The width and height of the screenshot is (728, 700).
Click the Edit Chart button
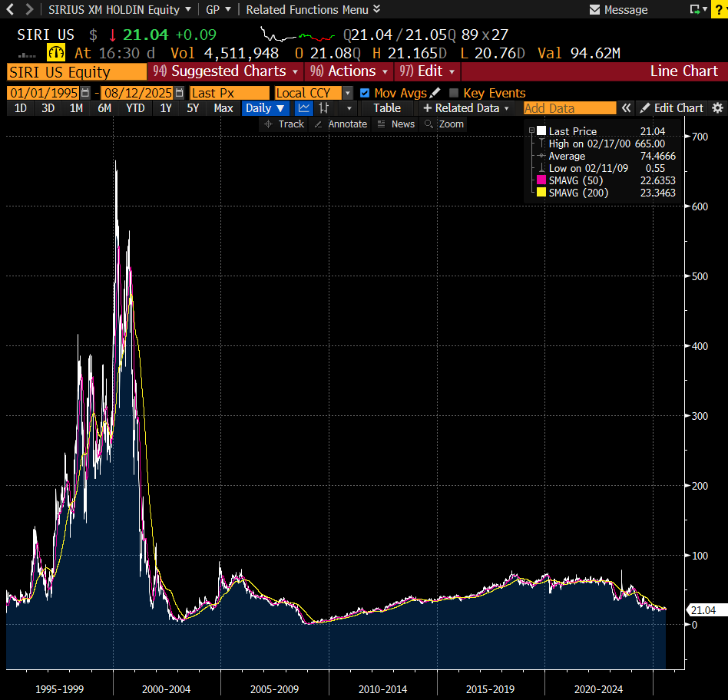tap(672, 108)
